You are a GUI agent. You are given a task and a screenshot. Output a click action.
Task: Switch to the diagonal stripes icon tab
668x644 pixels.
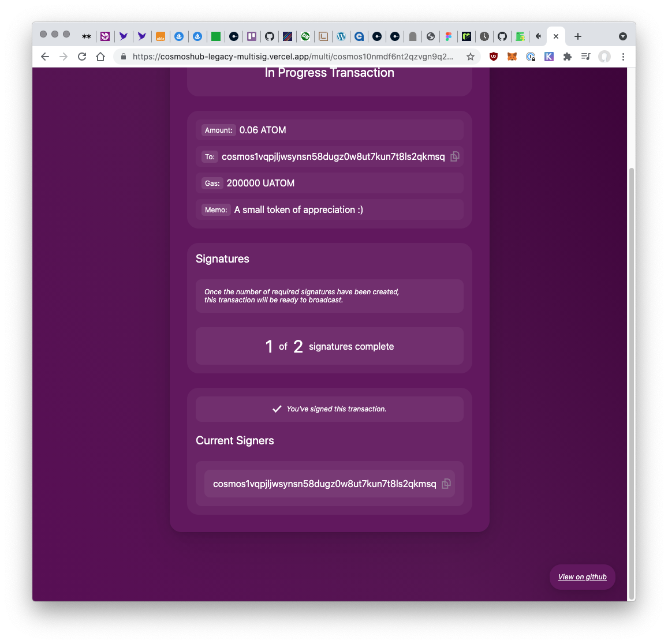[x=288, y=36]
